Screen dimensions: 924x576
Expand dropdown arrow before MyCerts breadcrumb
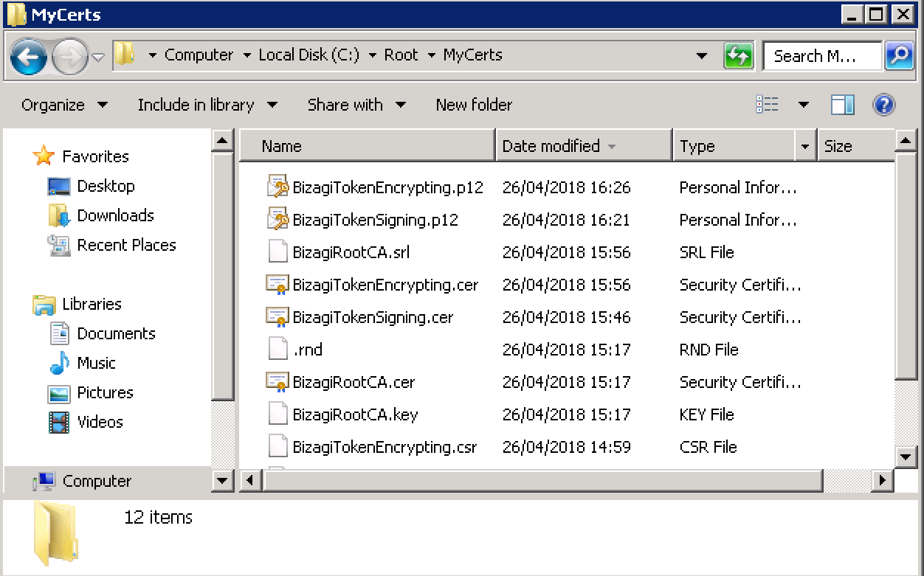pyautogui.click(x=431, y=56)
